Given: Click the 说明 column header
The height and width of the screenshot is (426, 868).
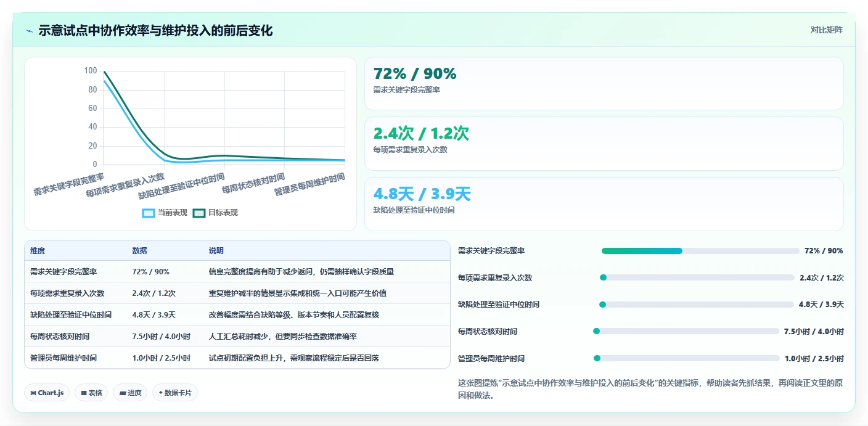Looking at the screenshot, I should click(216, 251).
